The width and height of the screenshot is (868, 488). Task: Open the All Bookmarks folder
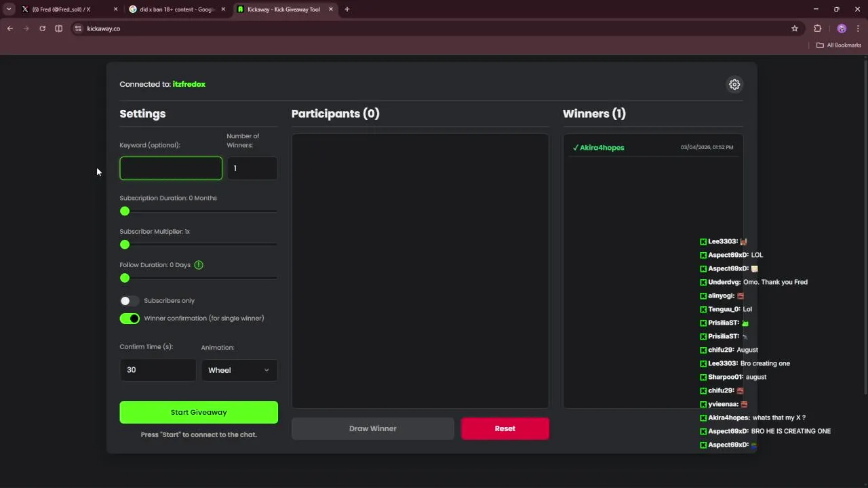tap(839, 45)
